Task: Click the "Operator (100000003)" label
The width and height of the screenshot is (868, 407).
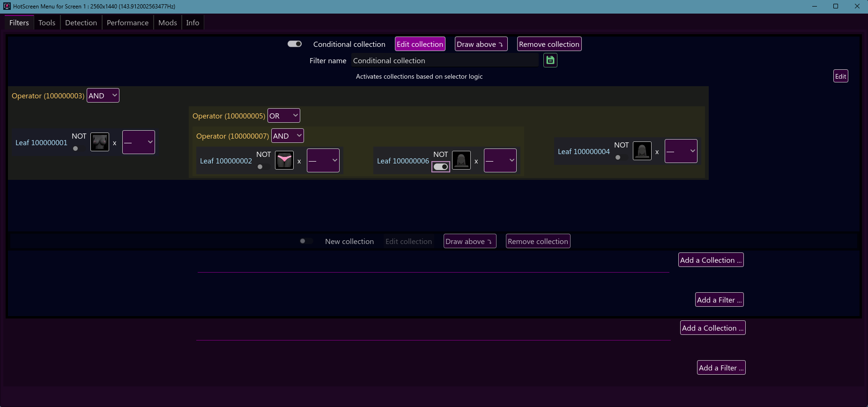Action: click(x=48, y=96)
